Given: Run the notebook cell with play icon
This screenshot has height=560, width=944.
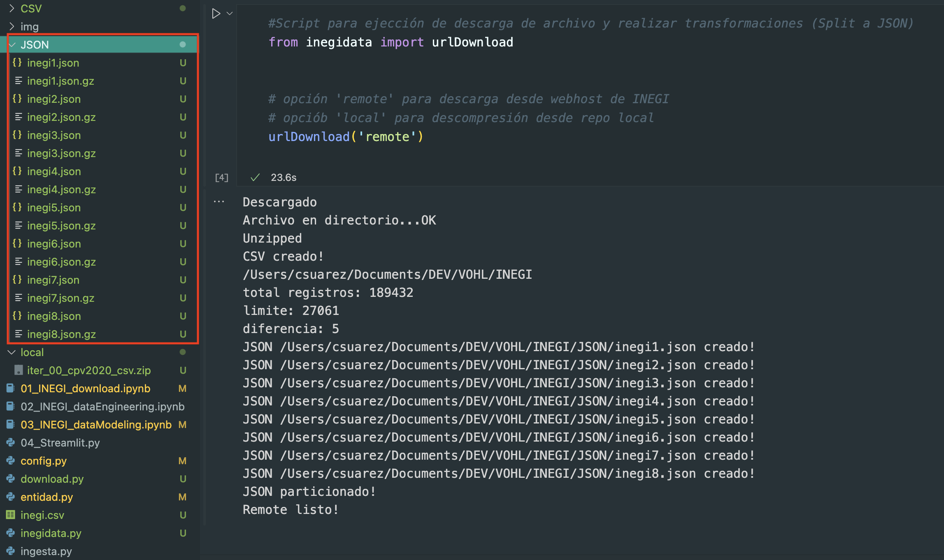Looking at the screenshot, I should point(216,14).
